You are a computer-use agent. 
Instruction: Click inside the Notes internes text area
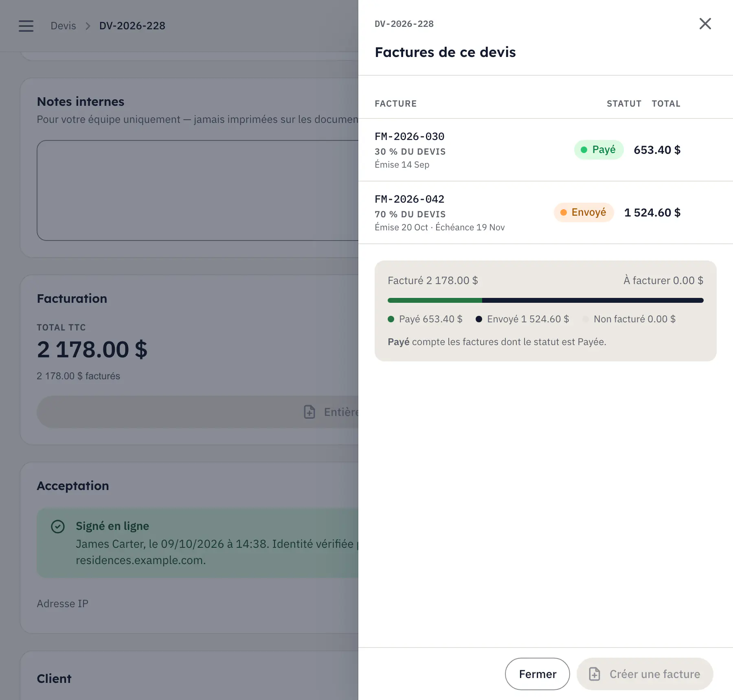click(198, 190)
